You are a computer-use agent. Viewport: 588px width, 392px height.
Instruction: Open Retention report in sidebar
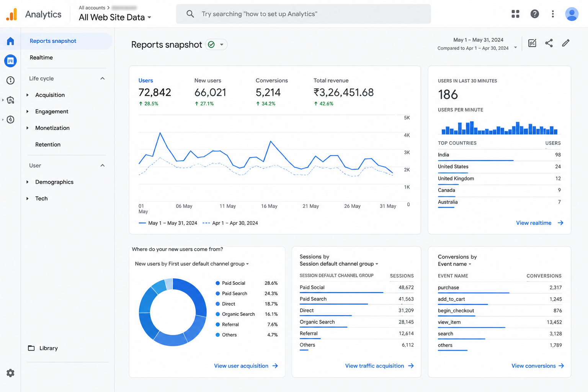coord(48,144)
